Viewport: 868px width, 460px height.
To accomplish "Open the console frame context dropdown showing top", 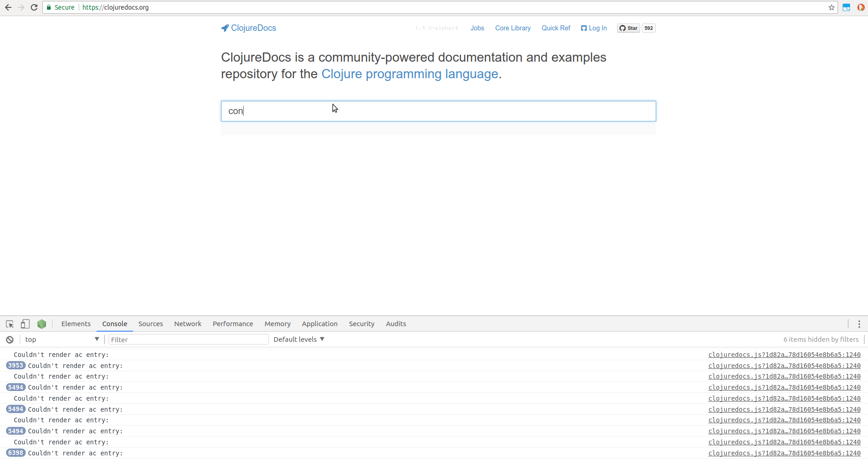I will point(61,339).
